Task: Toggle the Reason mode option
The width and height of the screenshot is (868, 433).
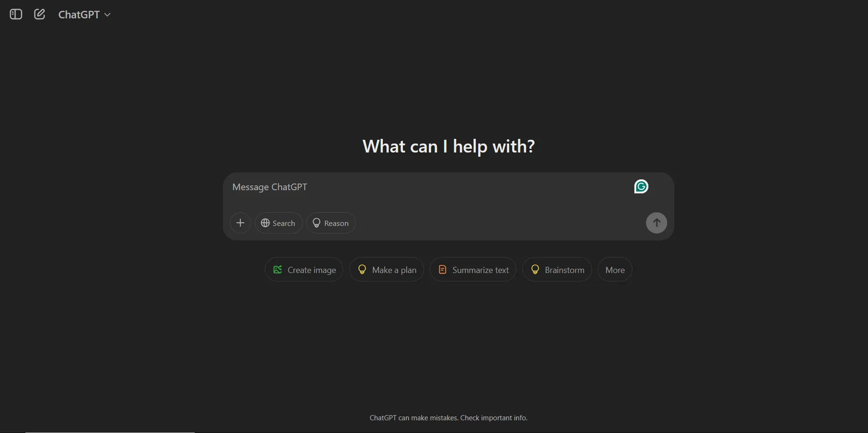Action: 331,223
